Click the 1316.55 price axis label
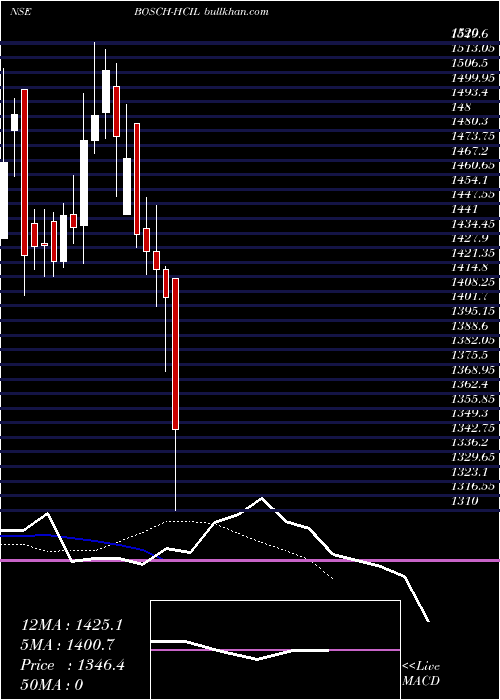Image resolution: width=500 pixels, height=700 pixels. [473, 486]
